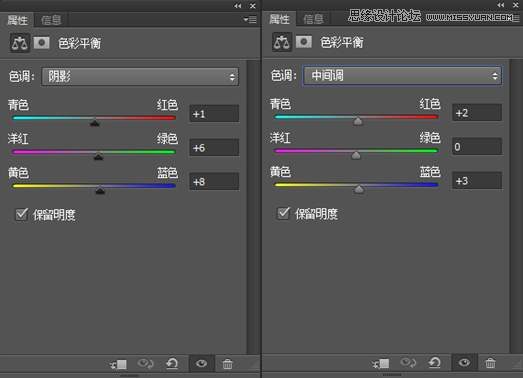
Task: Switch to 信息 tab in left panel
Action: tap(51, 20)
